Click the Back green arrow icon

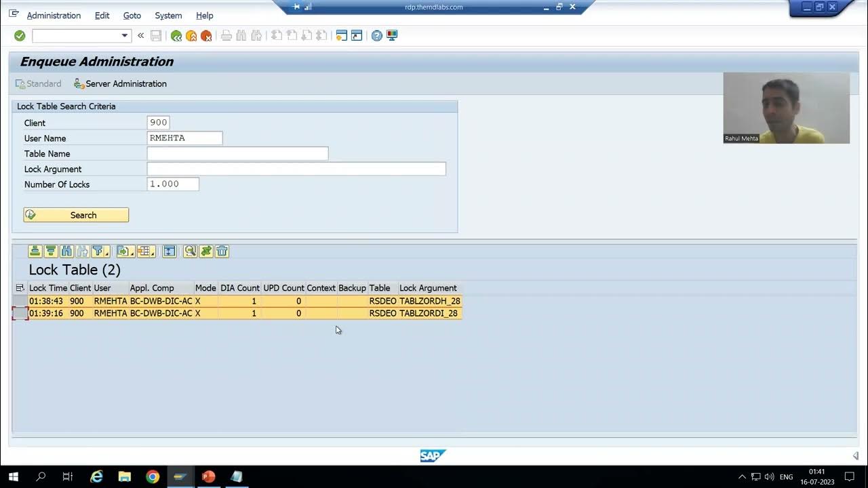(176, 35)
